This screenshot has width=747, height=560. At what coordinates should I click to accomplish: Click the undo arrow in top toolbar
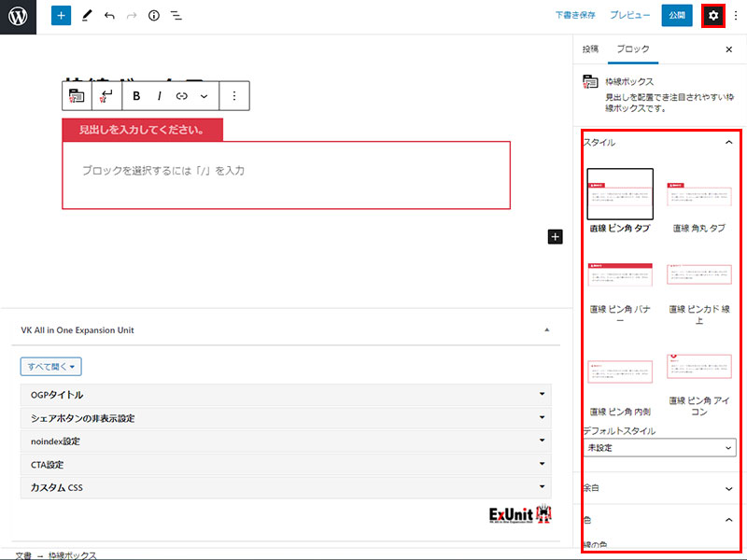109,16
